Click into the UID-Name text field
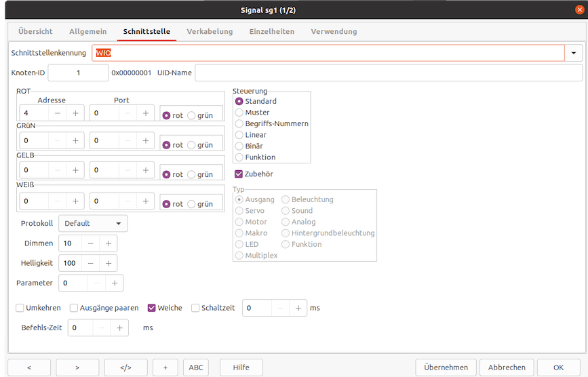Image resolution: width=588 pixels, height=377 pixels. [x=388, y=73]
